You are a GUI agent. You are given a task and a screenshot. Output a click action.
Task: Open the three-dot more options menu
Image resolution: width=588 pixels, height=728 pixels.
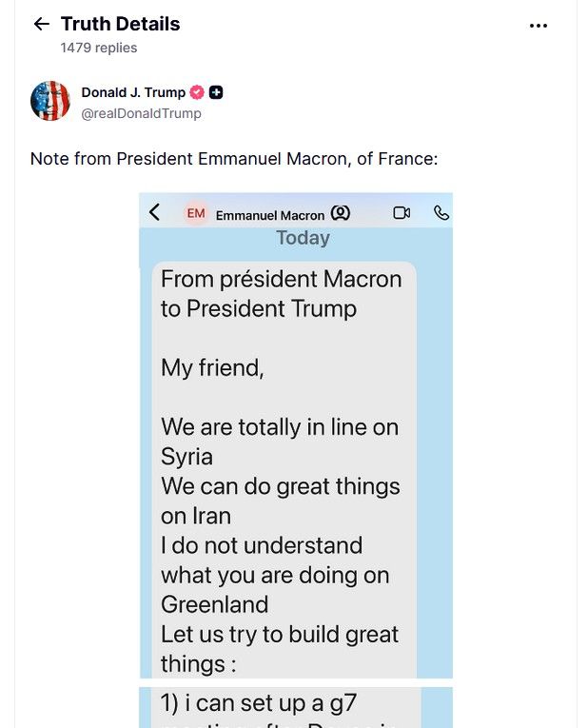click(539, 26)
